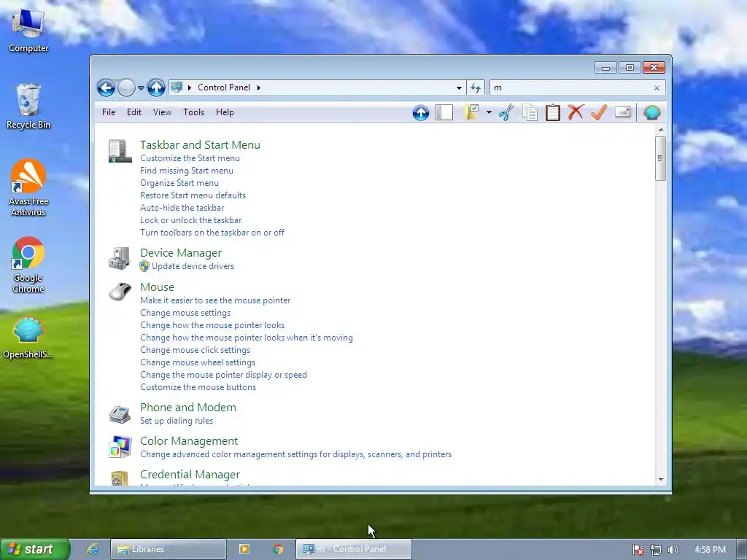Click the root breadcrumb arrow before Control Panel

tap(189, 87)
